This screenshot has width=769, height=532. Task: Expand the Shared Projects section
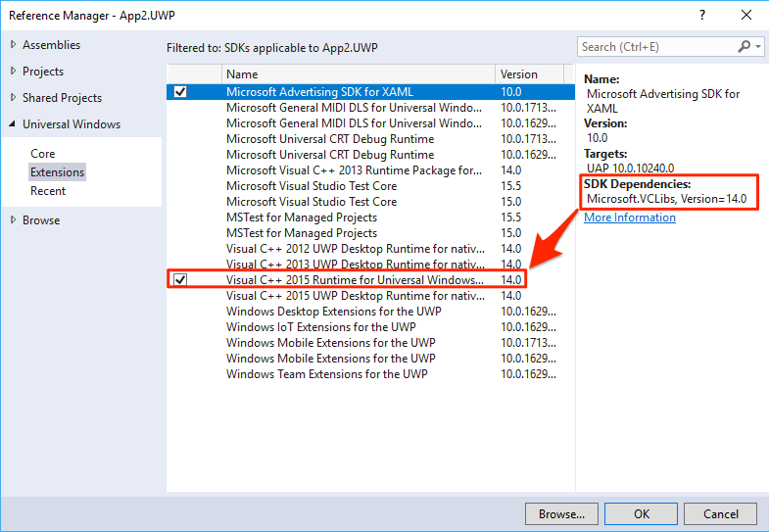tap(14, 98)
